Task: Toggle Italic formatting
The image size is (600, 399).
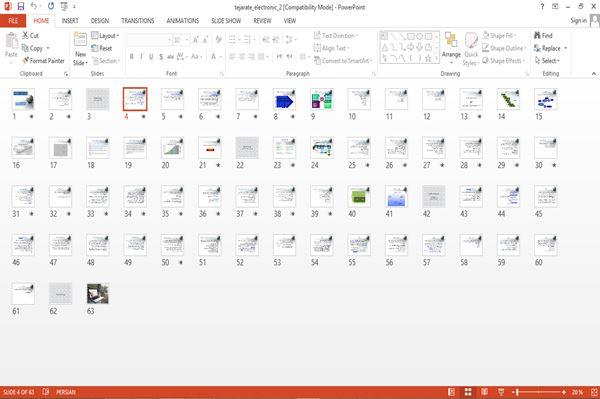Action: (x=141, y=57)
